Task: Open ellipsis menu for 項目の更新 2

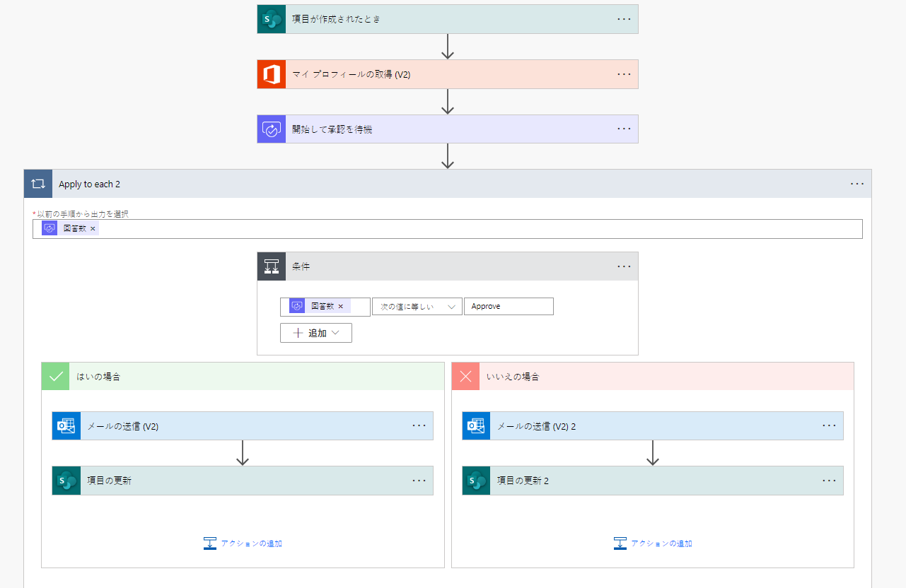Action: (x=829, y=481)
